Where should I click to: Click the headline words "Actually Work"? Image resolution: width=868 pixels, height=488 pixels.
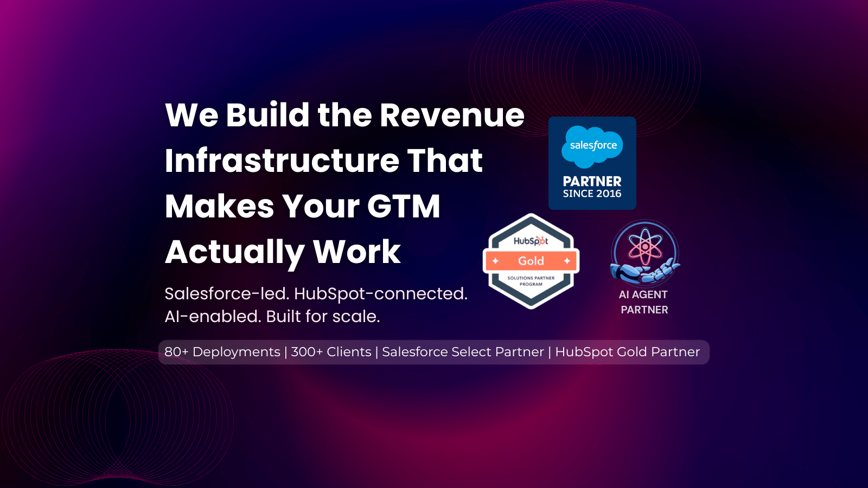coord(283,252)
